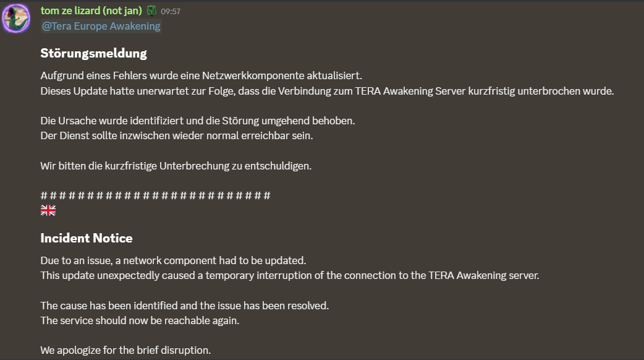The image size is (644, 360).
Task: Click the Störungsmeldung heading
Action: pos(94,53)
